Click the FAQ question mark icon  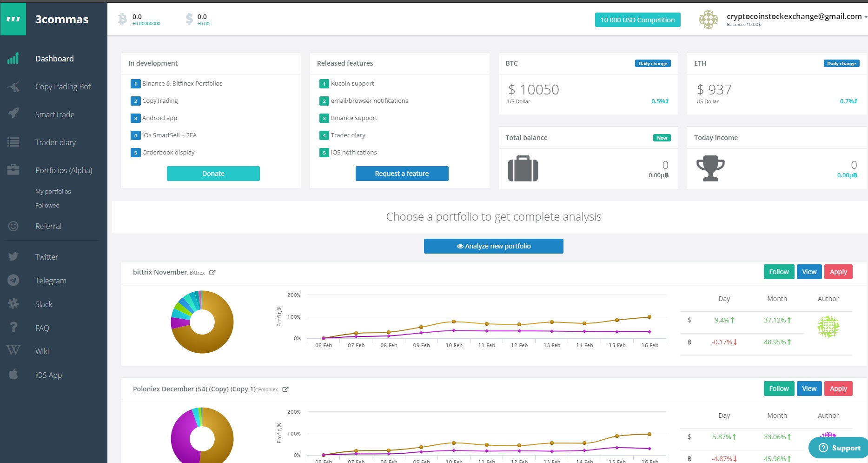(x=13, y=328)
